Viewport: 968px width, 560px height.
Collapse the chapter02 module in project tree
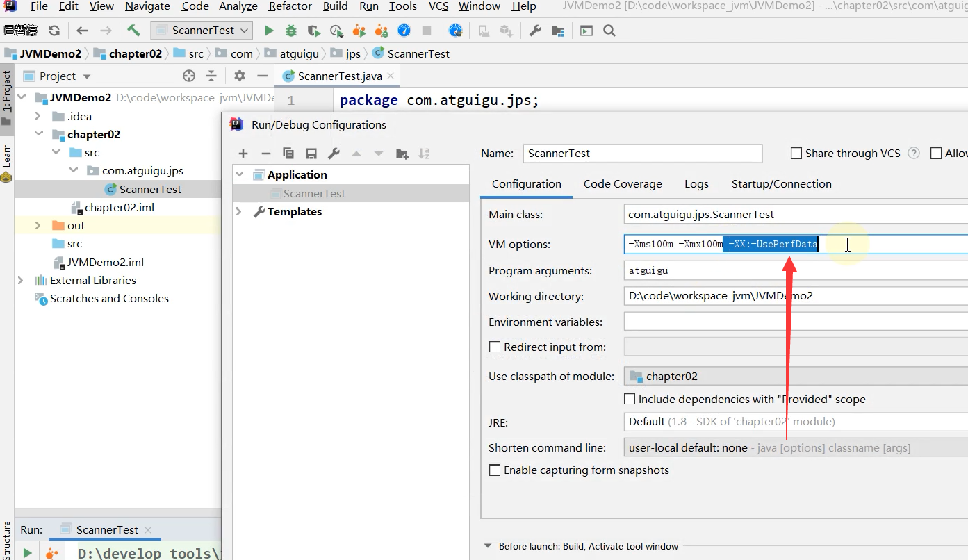click(38, 134)
